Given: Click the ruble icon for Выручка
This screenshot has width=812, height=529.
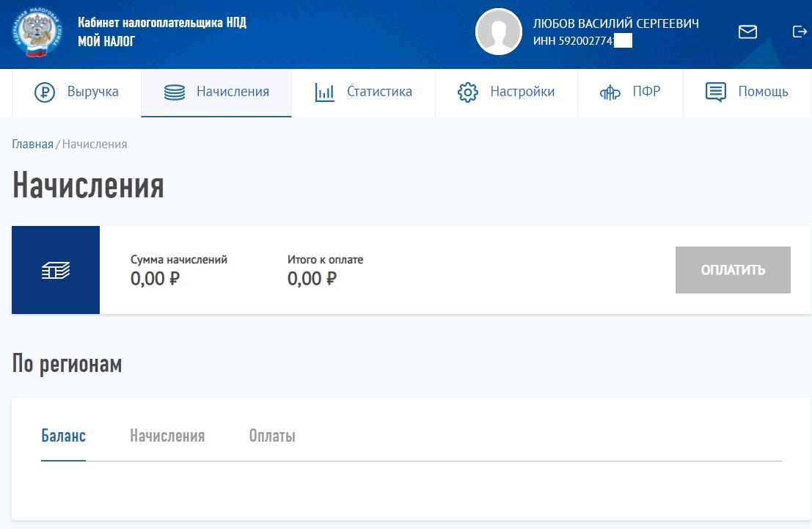Looking at the screenshot, I should point(45,92).
